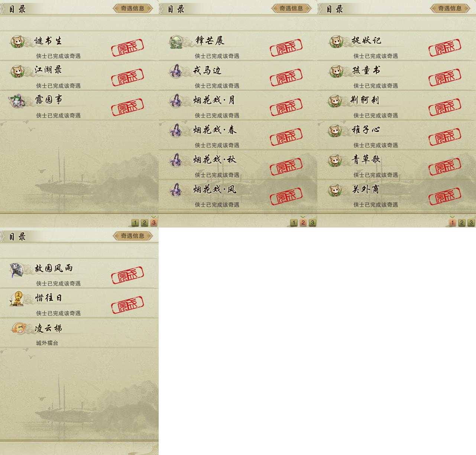Select the folding fan icon for 故园风雨
Image resolution: width=476 pixels, height=455 pixels.
click(17, 270)
